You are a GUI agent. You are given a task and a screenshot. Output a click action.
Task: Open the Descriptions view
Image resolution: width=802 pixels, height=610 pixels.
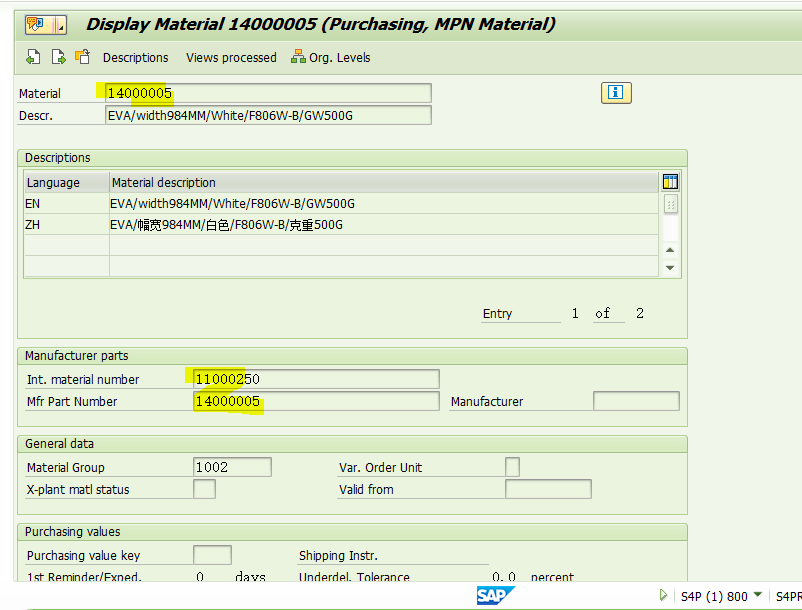pos(135,57)
